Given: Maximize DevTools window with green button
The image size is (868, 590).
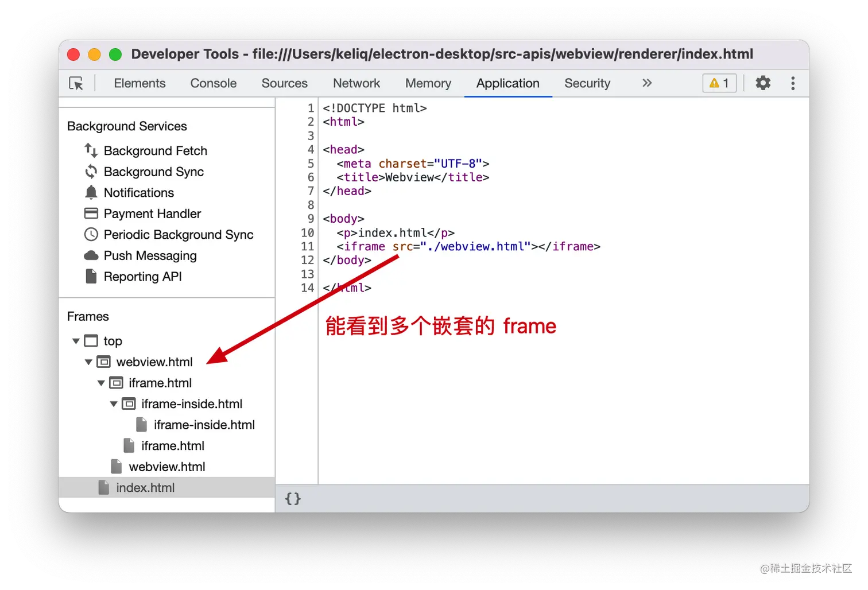Looking at the screenshot, I should 115,55.
